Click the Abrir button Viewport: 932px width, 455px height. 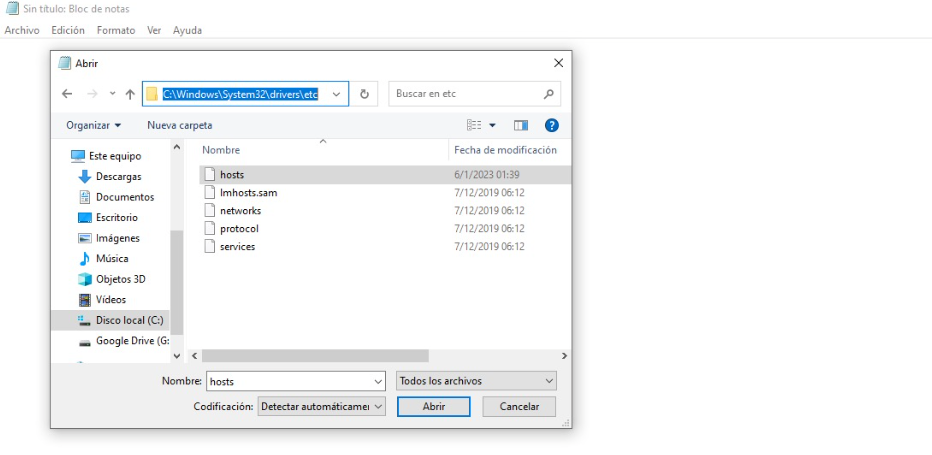tap(433, 407)
